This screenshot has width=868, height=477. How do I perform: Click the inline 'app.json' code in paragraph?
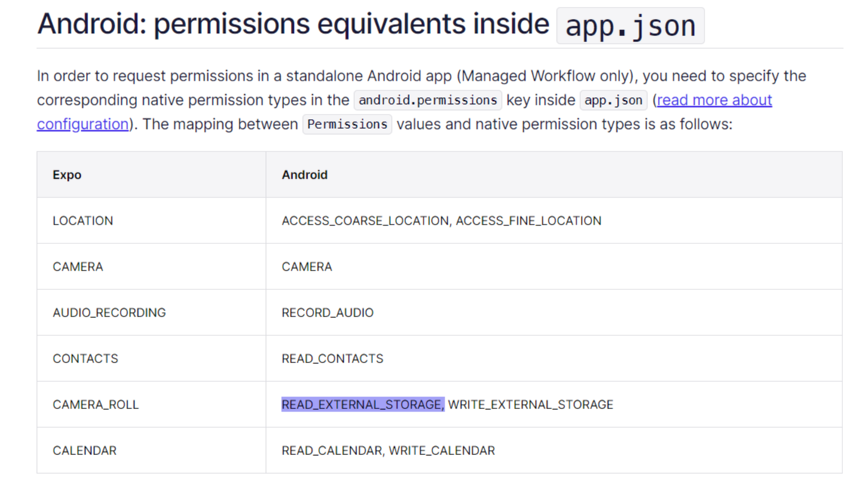pos(613,100)
